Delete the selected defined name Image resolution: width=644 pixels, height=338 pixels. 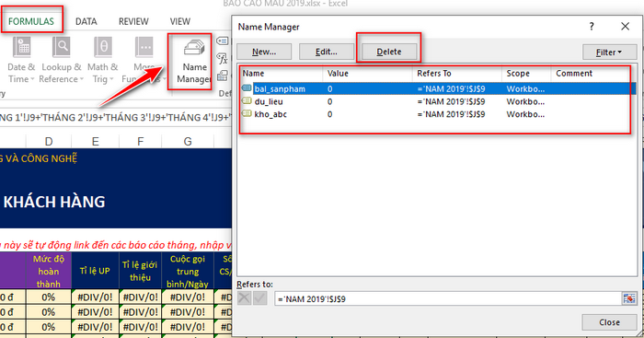pyautogui.click(x=389, y=52)
